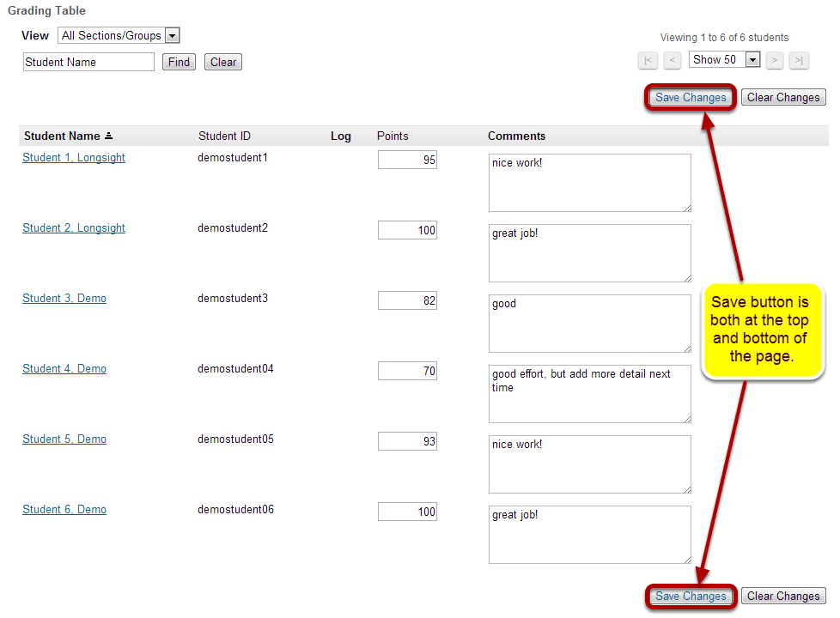840x618 pixels.
Task: Click points field showing 70
Action: (x=407, y=371)
